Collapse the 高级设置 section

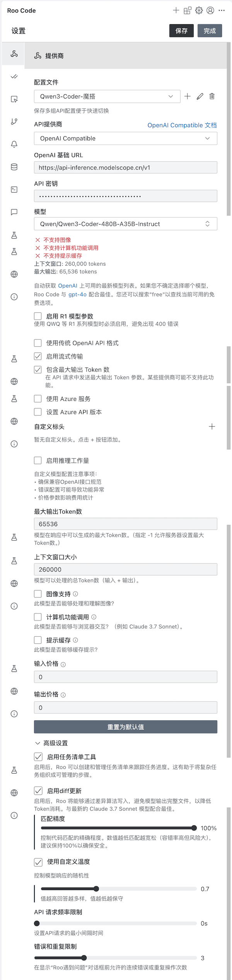tap(38, 743)
